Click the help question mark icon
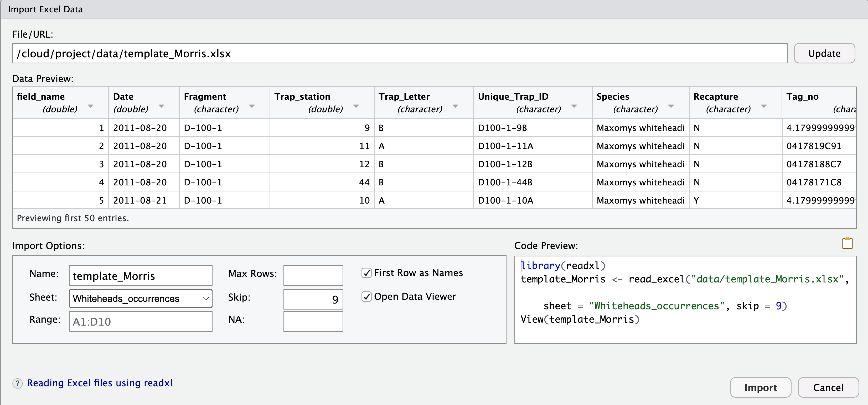This screenshot has width=868, height=405. point(18,383)
